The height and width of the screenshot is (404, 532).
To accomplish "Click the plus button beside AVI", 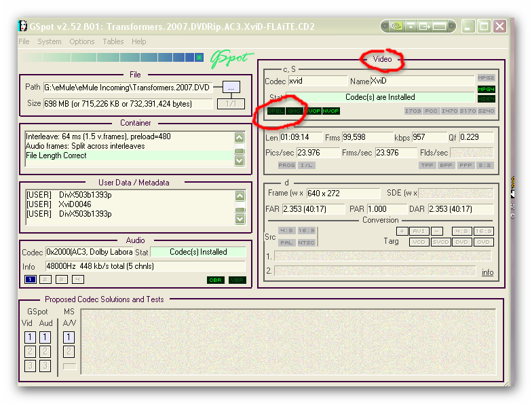I will [x=402, y=231].
